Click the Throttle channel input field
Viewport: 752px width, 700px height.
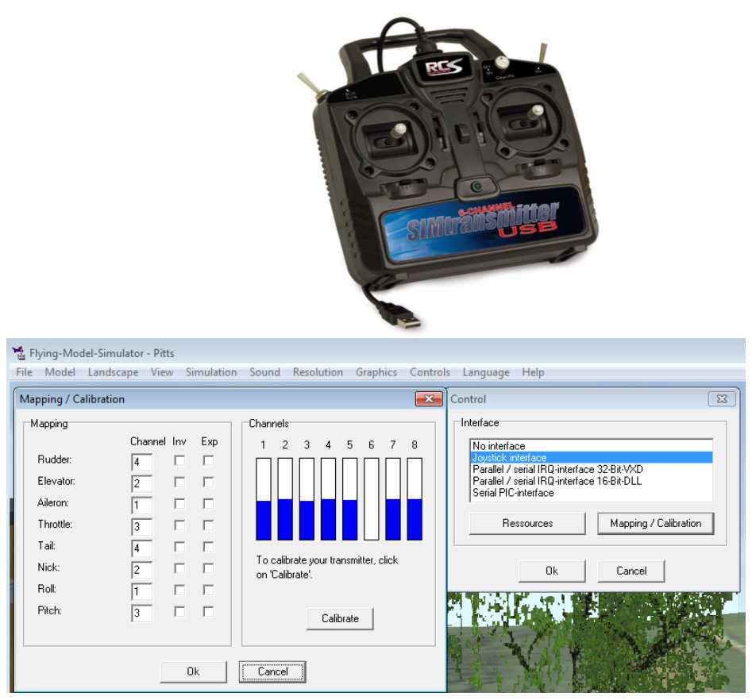[141, 527]
